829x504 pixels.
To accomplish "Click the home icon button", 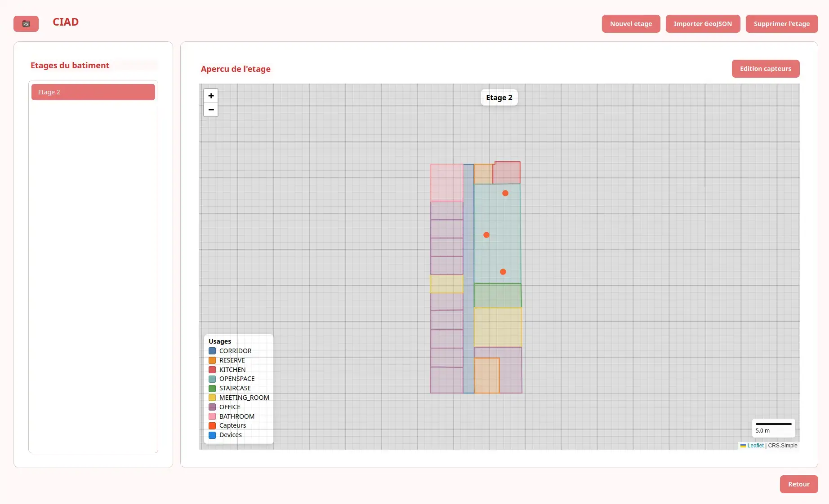I will [26, 24].
